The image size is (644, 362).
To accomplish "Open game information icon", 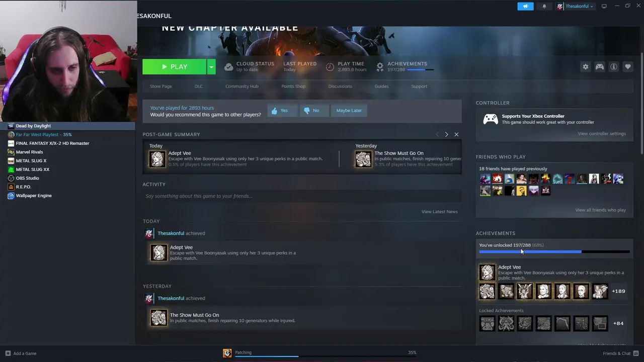I will 613,66.
